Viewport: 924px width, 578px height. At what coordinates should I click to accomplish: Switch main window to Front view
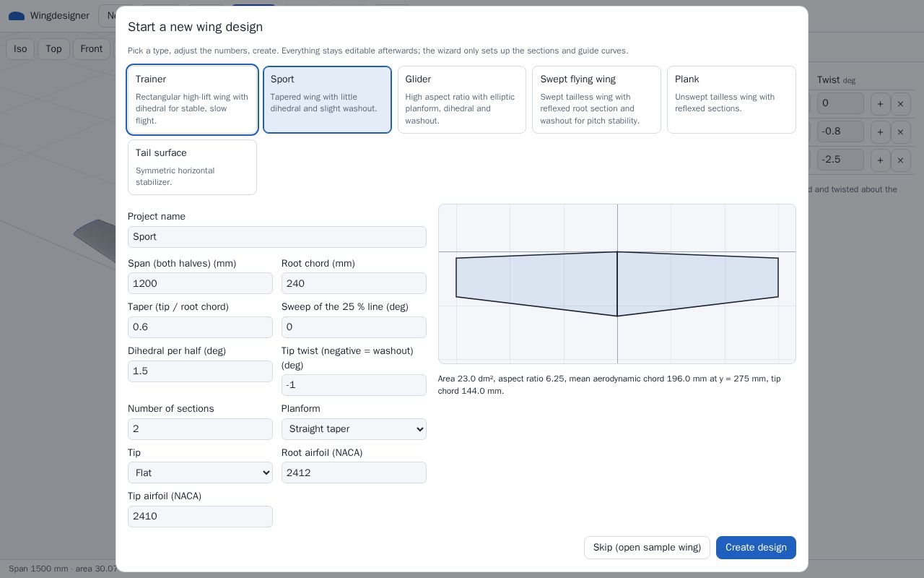point(92,49)
